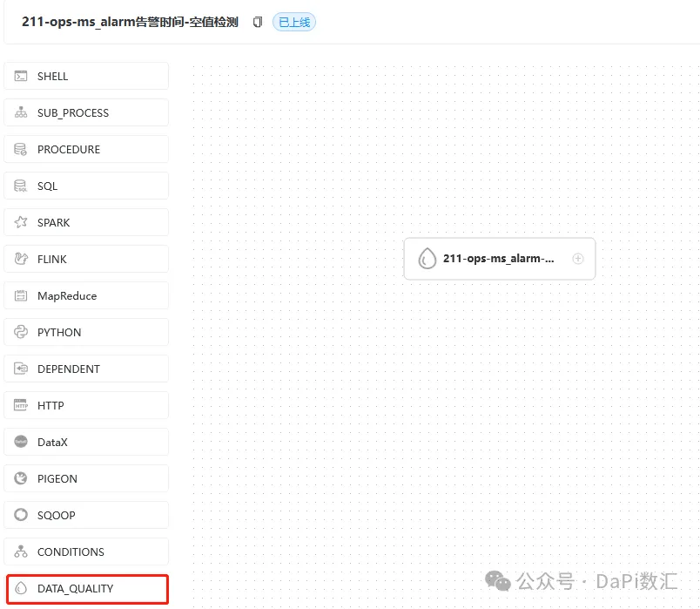Click the SQL database icon
This screenshot has height=609, width=700.
(21, 186)
